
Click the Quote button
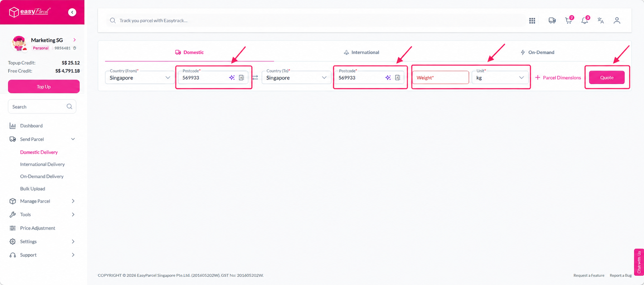[x=607, y=77]
